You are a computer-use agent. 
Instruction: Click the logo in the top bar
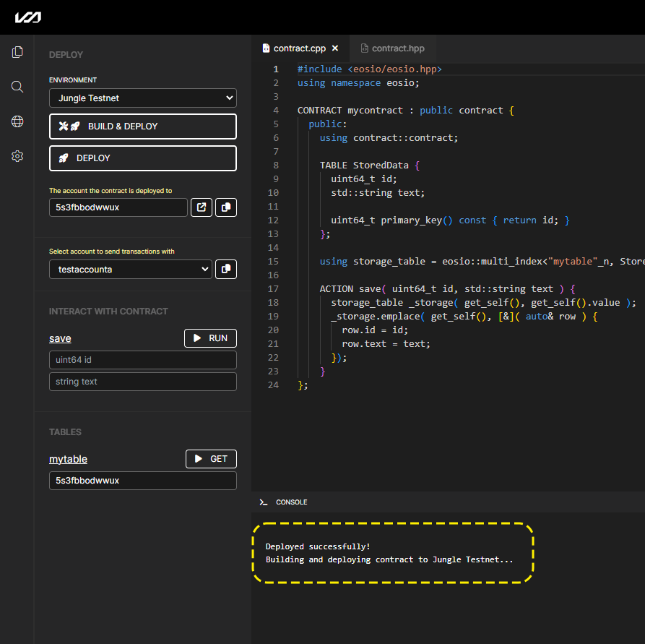28,17
